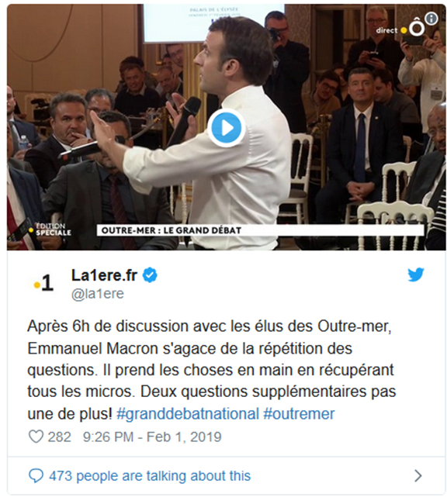Click the speech bubble reply icon
Screen dimensions: 447x504
click(x=36, y=476)
